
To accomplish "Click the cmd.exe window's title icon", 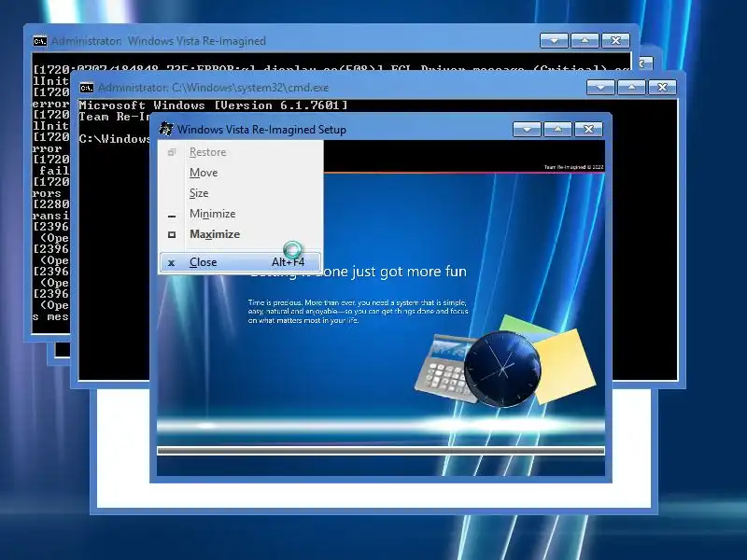I will coord(87,88).
